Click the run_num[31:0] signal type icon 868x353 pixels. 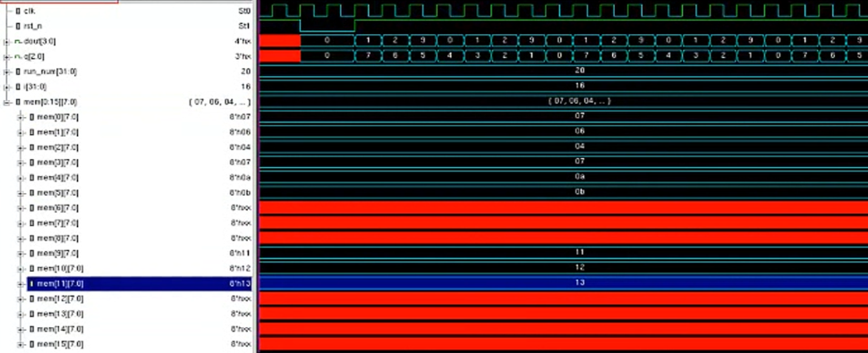[x=18, y=71]
